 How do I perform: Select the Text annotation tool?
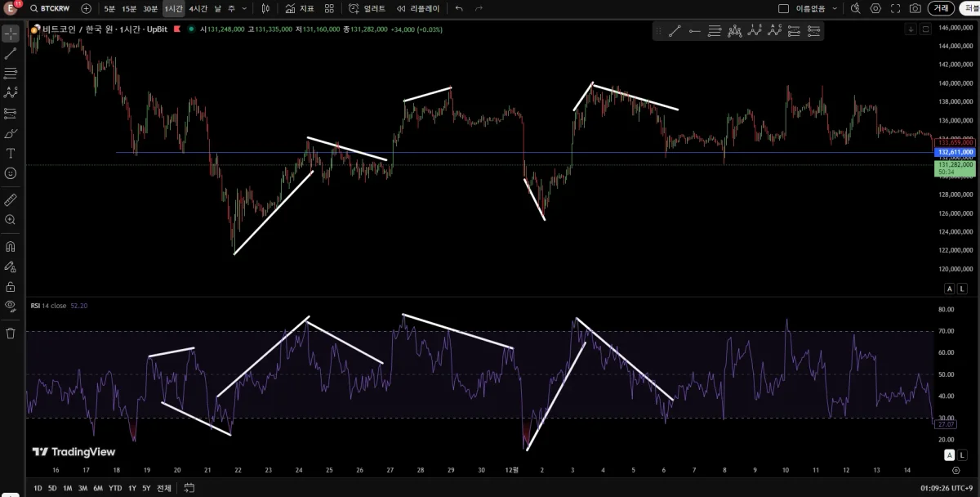tap(11, 153)
